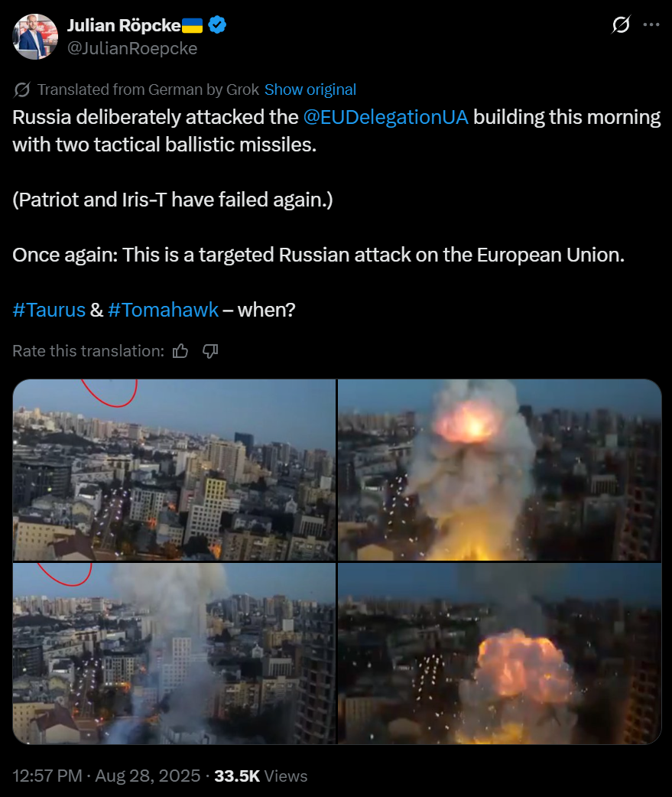Open bottom-right orange explosion image
Viewport: 672px width, 797px height.
(500, 654)
